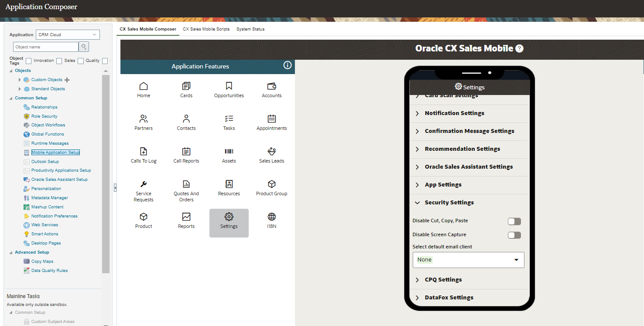Open the Product Group box icon
Viewport: 644px width, 326px height.
coord(272,184)
